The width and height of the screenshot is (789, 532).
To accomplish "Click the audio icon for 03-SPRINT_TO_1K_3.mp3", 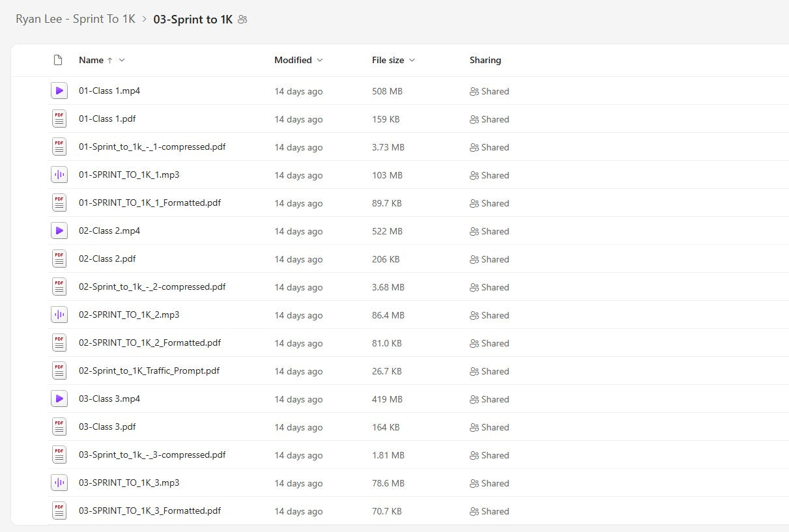I will (59, 483).
